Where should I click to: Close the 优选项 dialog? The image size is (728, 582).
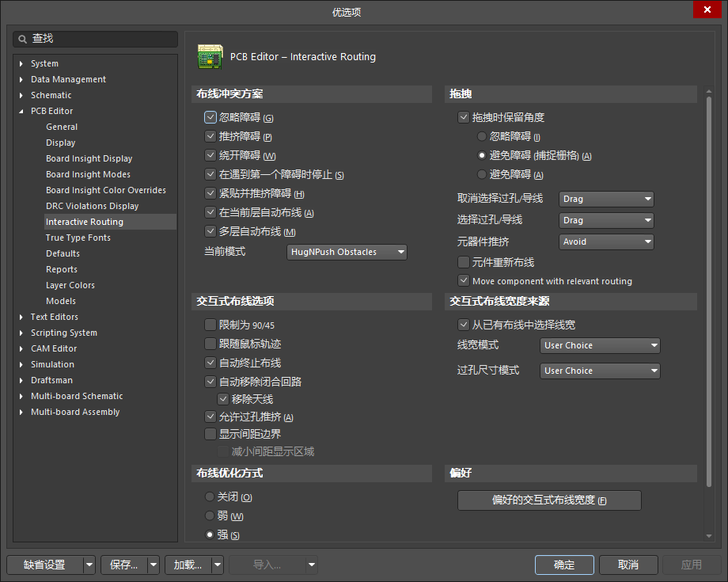click(x=707, y=10)
